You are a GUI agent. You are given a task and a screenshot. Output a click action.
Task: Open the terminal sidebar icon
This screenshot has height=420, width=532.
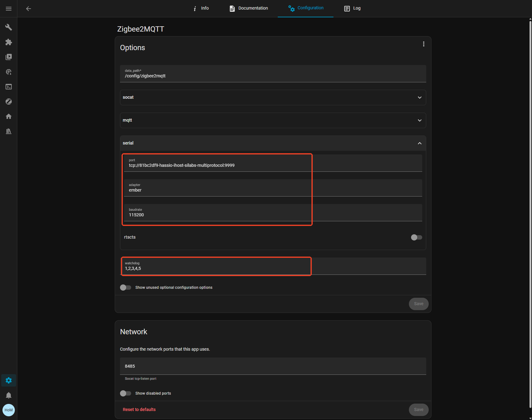tap(9, 87)
